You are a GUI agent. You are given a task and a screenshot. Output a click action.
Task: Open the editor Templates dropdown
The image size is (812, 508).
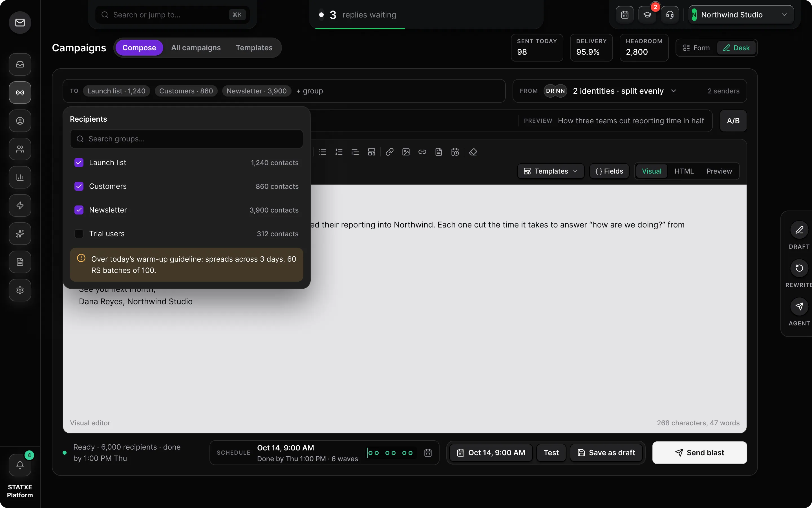point(551,171)
